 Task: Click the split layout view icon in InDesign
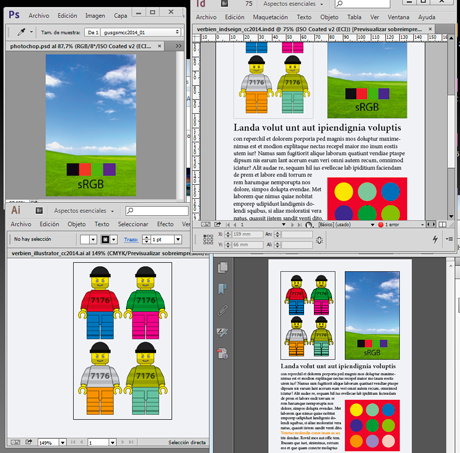click(442, 225)
